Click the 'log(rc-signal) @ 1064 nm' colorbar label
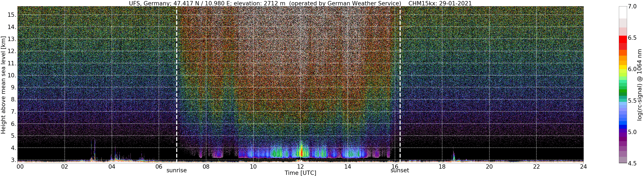Image resolution: width=644 pixels, height=177 pixels. click(639, 85)
